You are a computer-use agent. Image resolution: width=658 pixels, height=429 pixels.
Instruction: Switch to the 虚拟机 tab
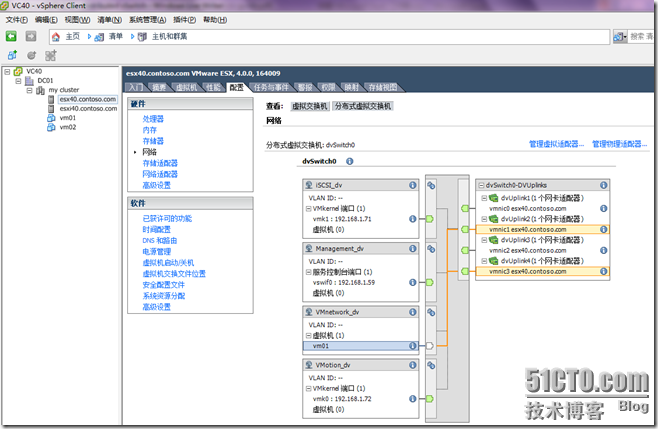coord(186,87)
